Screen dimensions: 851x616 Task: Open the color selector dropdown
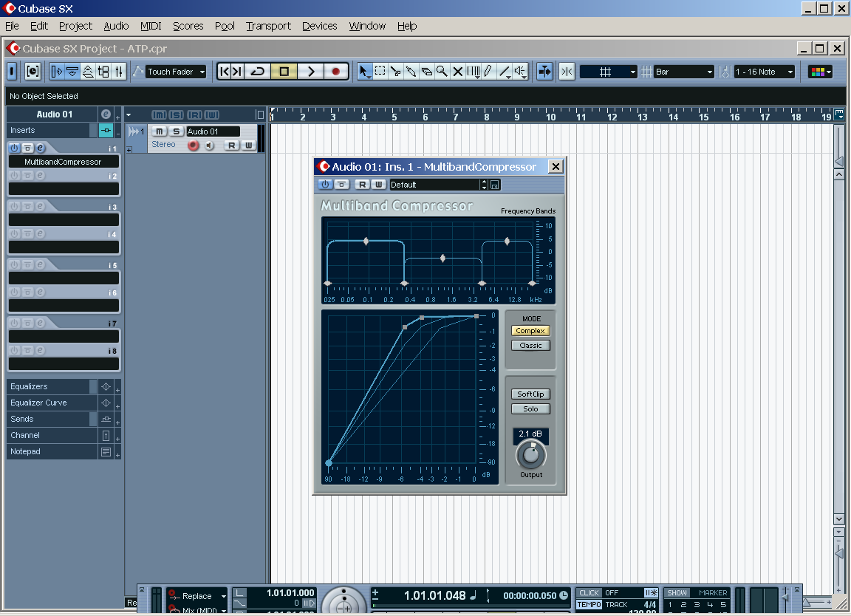tap(820, 72)
